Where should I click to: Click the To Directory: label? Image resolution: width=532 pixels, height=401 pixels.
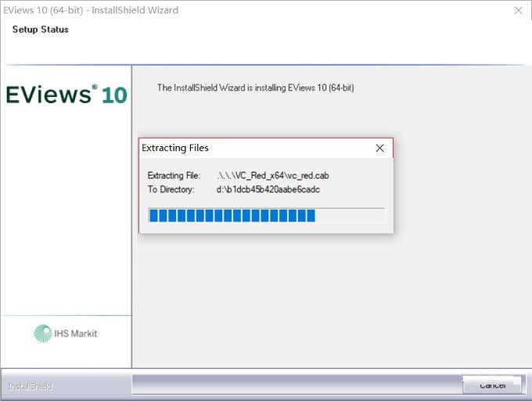pyautogui.click(x=171, y=189)
